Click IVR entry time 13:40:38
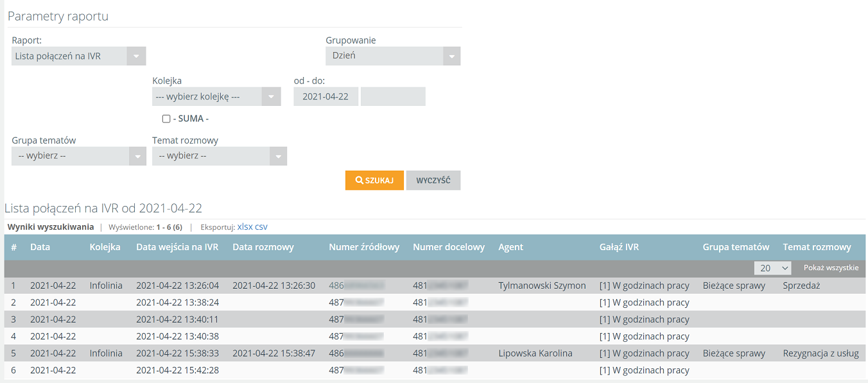868x383 pixels. (x=178, y=336)
